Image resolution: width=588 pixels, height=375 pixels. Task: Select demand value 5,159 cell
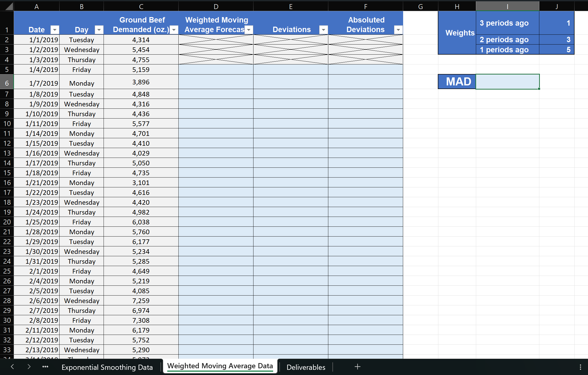click(x=141, y=70)
